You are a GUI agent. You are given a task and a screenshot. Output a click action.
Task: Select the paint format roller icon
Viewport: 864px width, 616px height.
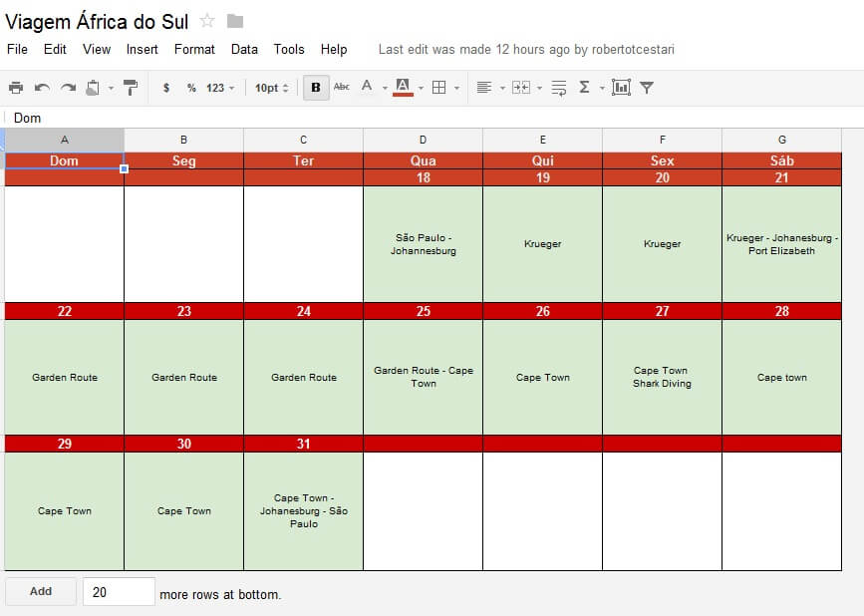[131, 88]
